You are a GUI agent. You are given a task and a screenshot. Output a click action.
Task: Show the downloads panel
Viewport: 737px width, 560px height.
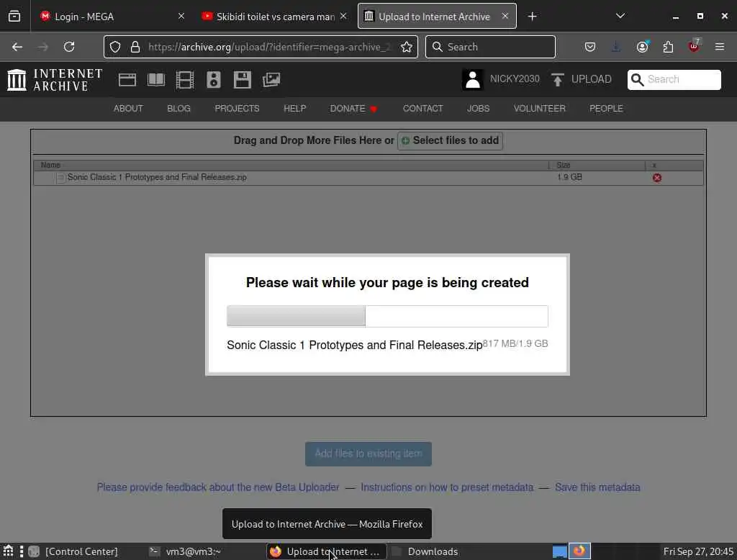616,47
